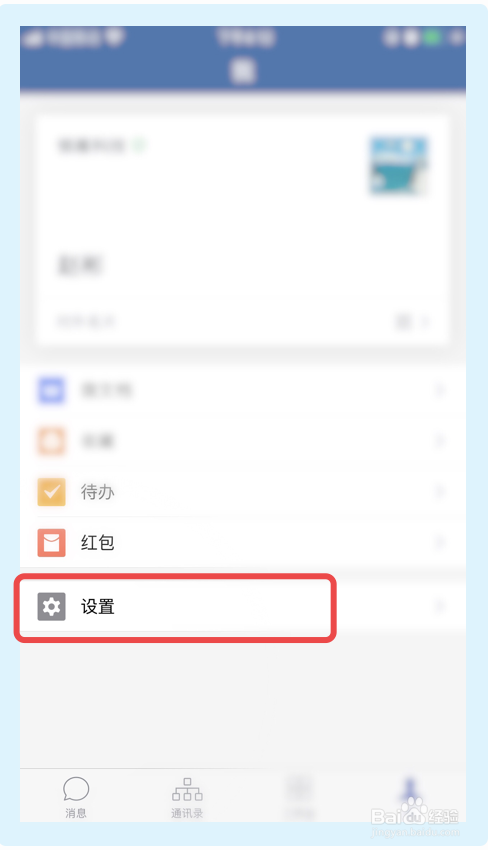The height and width of the screenshot is (850, 488).
Task: Switch to the 通讯录 contacts tab
Action: click(x=187, y=797)
